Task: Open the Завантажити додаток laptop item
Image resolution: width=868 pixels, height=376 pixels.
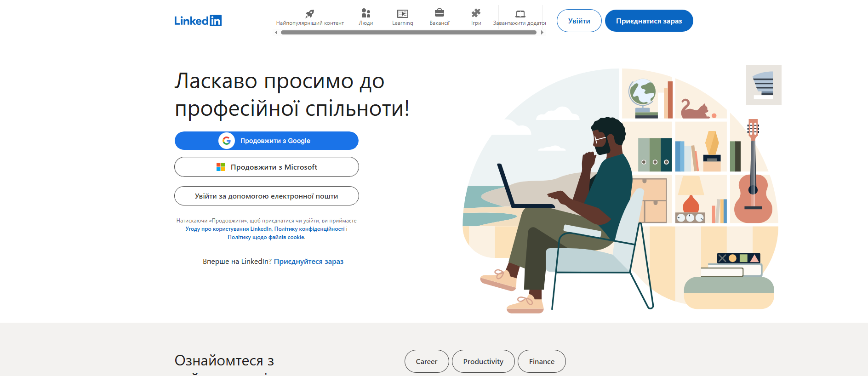Action: [x=520, y=17]
